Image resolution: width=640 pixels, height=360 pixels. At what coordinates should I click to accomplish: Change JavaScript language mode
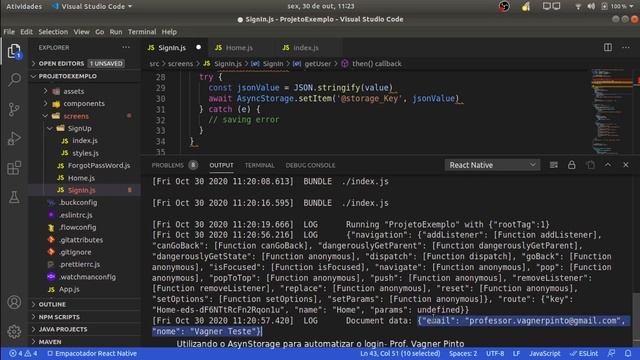pos(545,353)
